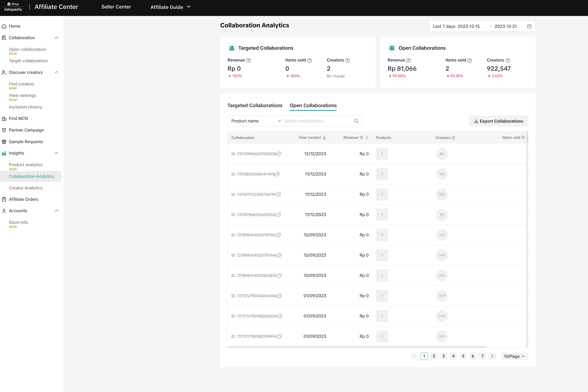Click Creators column help icon in table
This screenshot has height=392, width=588.
tap(453, 138)
